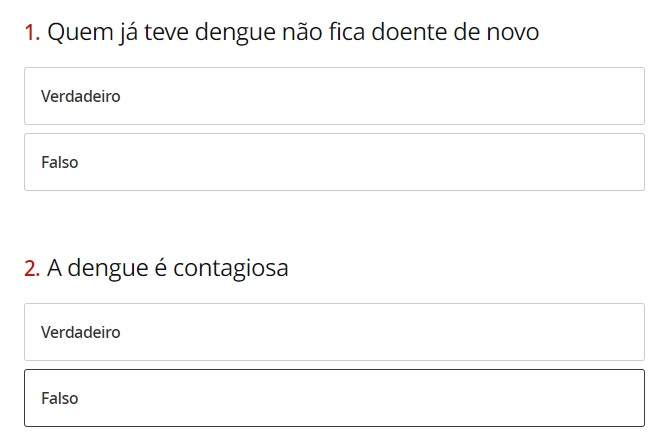Image resolution: width=651 pixels, height=434 pixels.
Task: Click the 'Falso' text under question 1
Action: (x=59, y=162)
